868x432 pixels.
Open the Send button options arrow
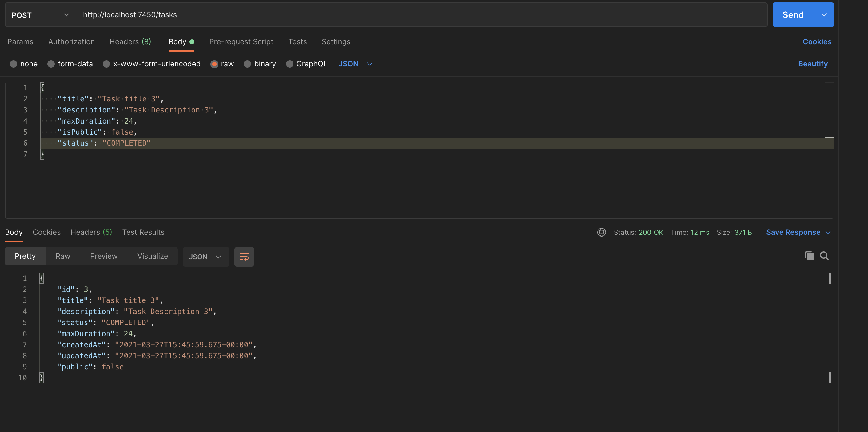click(x=824, y=15)
